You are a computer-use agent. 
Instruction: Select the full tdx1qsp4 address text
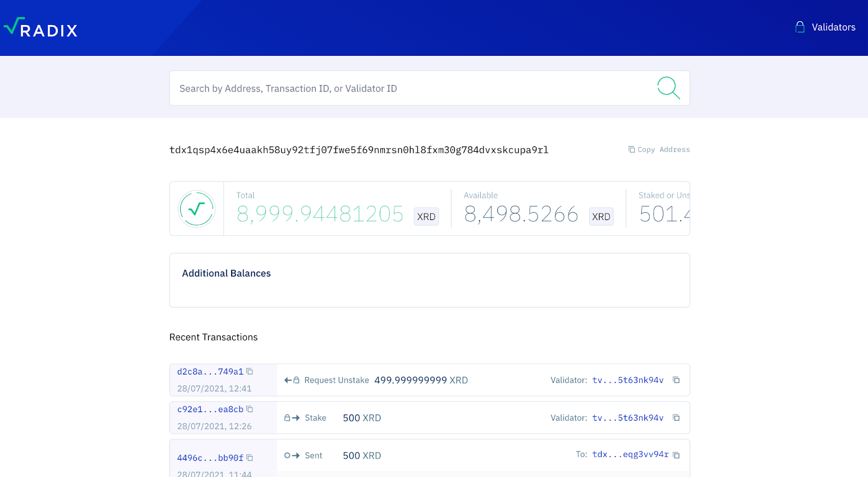[359, 150]
